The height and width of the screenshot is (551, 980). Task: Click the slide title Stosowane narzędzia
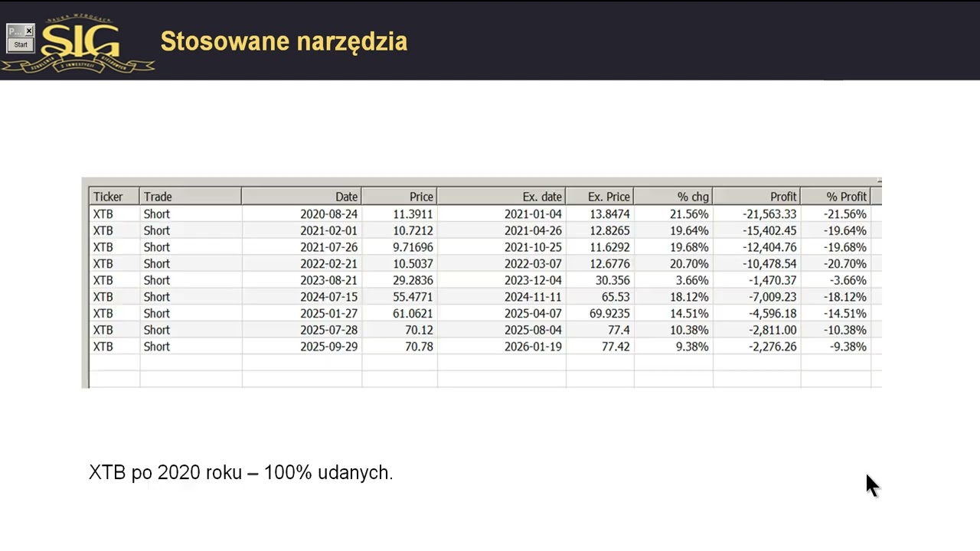pos(283,41)
